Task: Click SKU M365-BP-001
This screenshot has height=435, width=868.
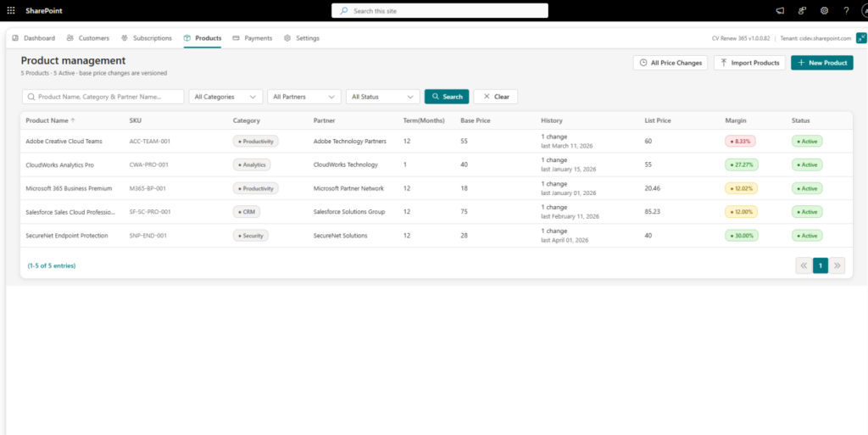Action: coord(147,188)
